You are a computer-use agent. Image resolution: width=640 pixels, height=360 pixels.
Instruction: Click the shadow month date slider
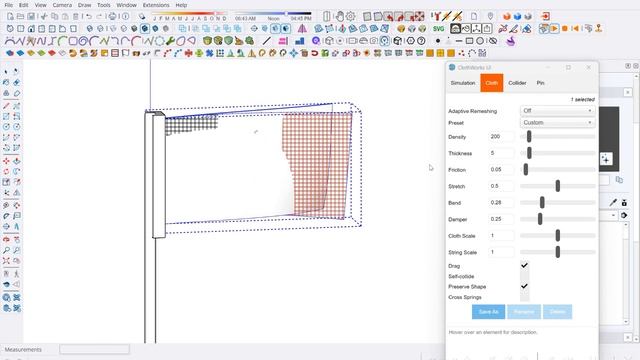point(189,14)
